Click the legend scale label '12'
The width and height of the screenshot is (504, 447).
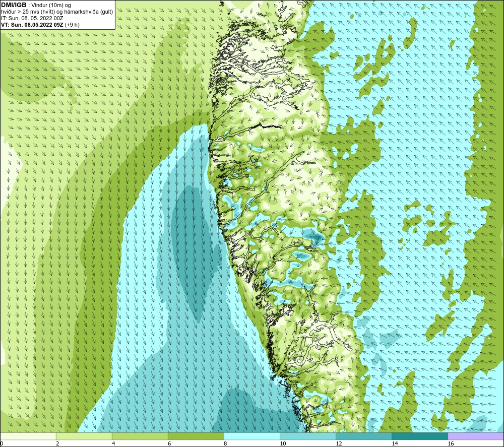pyautogui.click(x=339, y=443)
